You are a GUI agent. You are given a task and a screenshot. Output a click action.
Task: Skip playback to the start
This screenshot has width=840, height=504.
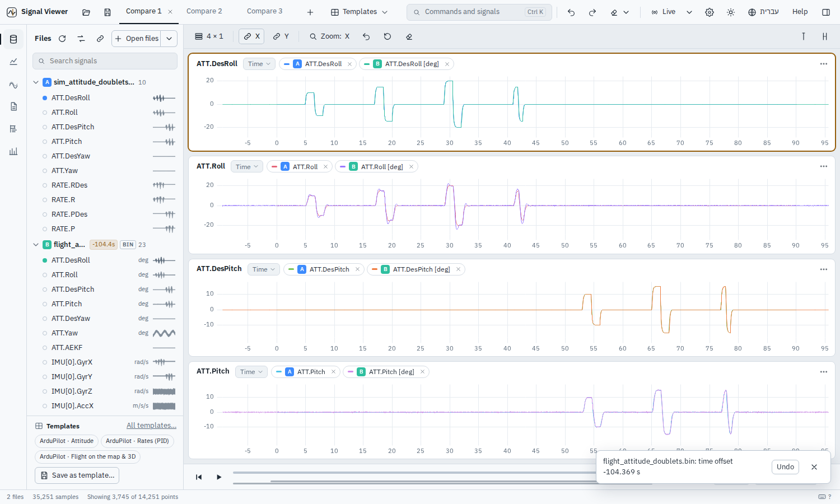click(x=199, y=477)
